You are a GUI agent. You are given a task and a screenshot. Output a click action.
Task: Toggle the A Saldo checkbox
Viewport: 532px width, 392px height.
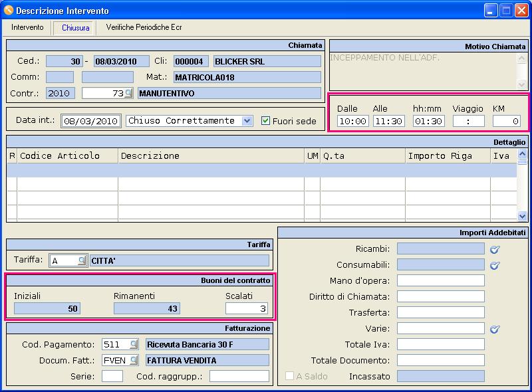289,376
